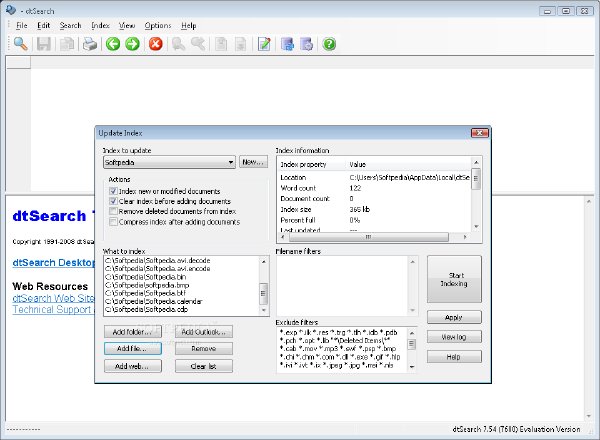Click Add Outlook... button
Viewport: 600px width, 440px height.
(204, 332)
